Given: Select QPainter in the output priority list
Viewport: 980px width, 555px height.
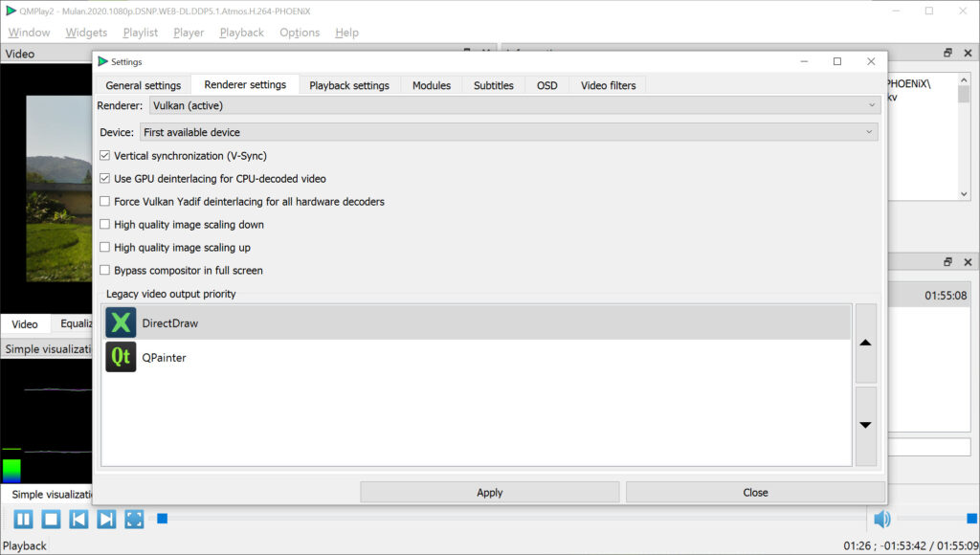Looking at the screenshot, I should pyautogui.click(x=477, y=358).
